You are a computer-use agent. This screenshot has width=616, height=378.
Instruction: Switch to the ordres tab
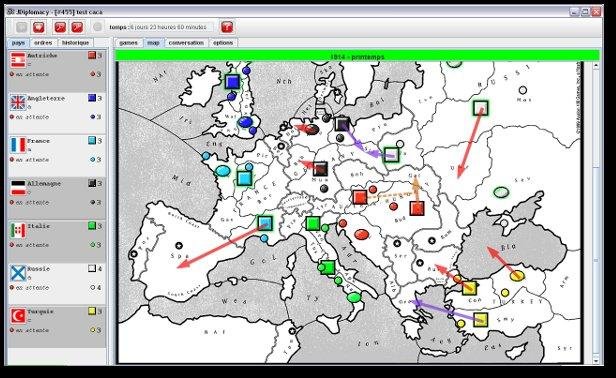point(43,42)
